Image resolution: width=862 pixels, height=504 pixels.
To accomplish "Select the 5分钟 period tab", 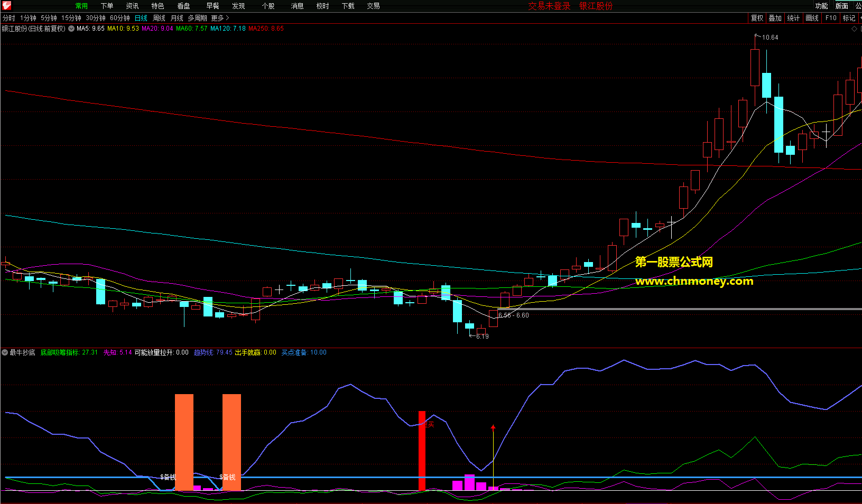I will click(49, 18).
